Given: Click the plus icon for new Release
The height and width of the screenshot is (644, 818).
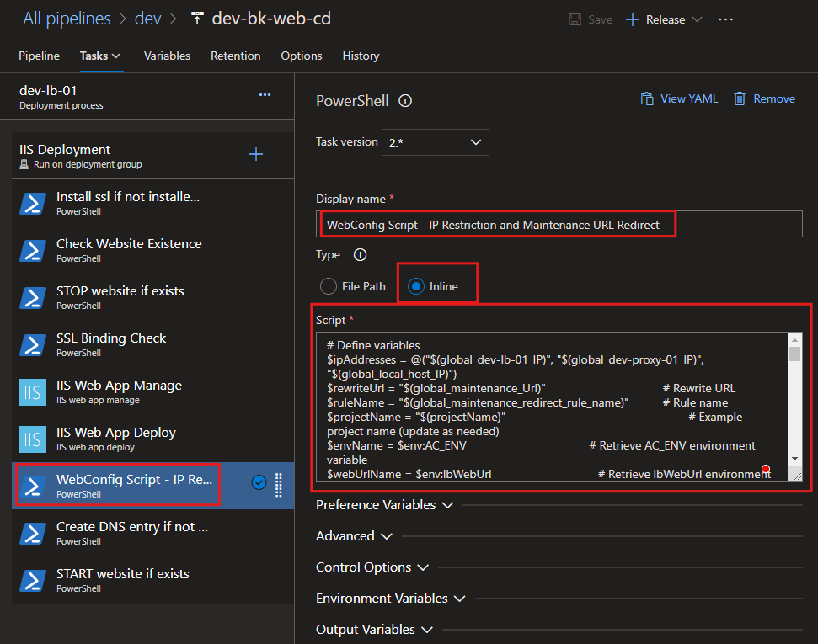Looking at the screenshot, I should 633,20.
